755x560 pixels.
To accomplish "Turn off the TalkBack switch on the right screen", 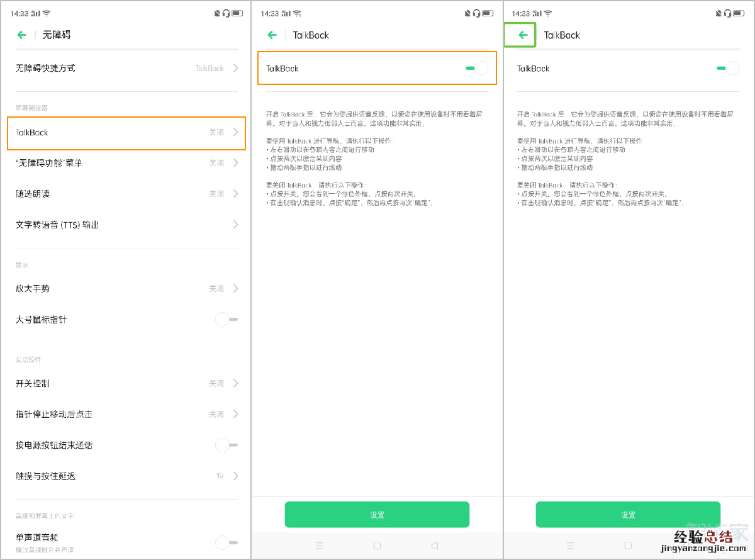I will point(728,68).
